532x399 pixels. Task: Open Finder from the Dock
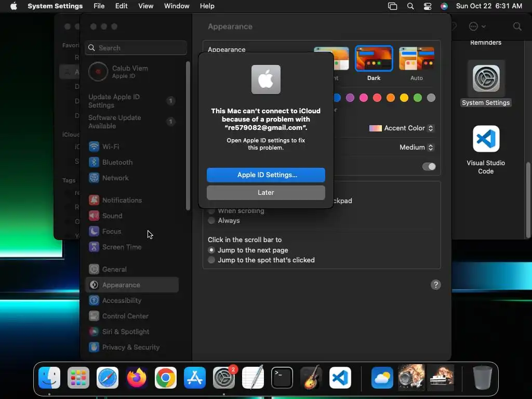coord(49,378)
